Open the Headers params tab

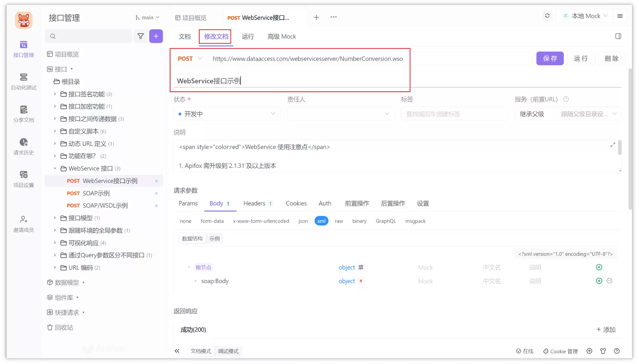click(257, 203)
